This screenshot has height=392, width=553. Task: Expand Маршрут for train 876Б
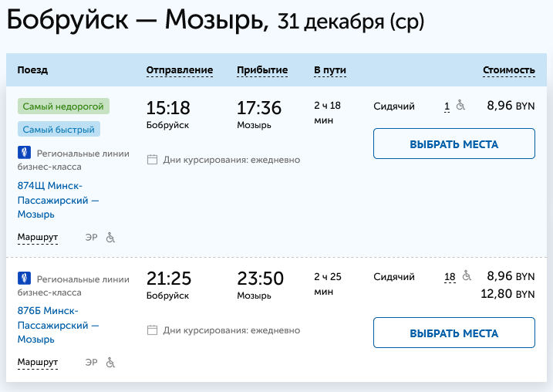[37, 361]
